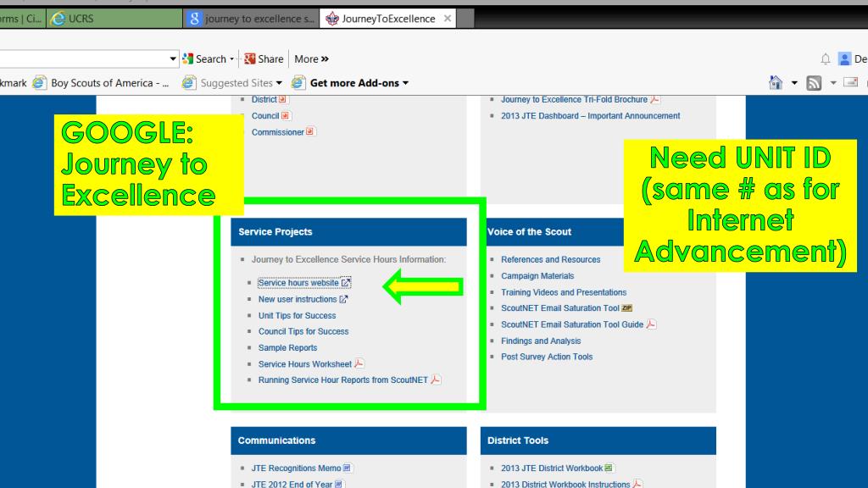868x488 pixels.
Task: Open 2013 JTE District Workbook link
Action: tap(556, 468)
